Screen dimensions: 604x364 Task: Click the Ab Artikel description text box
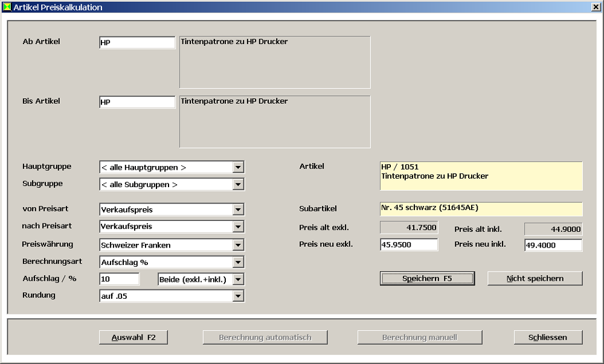click(x=275, y=62)
